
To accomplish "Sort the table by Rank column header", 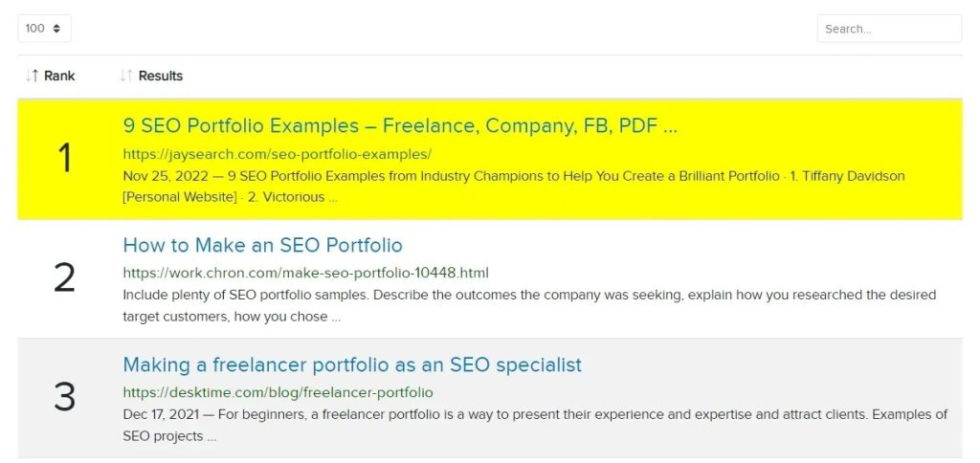I will pos(59,76).
